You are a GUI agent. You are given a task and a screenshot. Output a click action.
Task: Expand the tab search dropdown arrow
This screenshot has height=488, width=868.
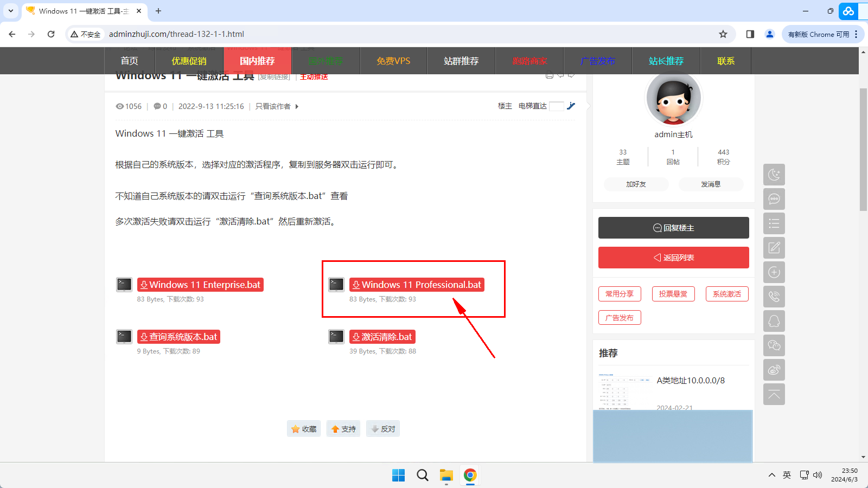point(11,11)
